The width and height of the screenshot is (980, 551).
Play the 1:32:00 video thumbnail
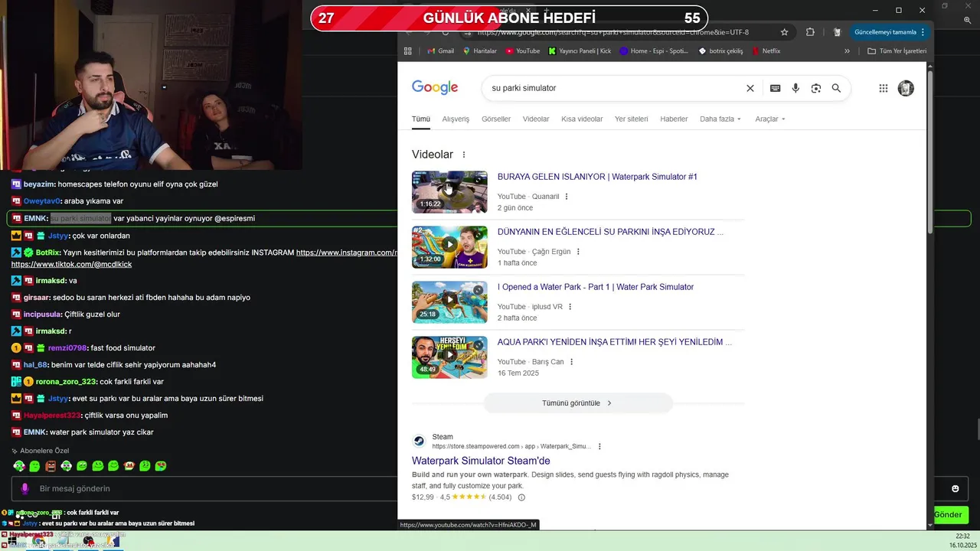tap(449, 246)
